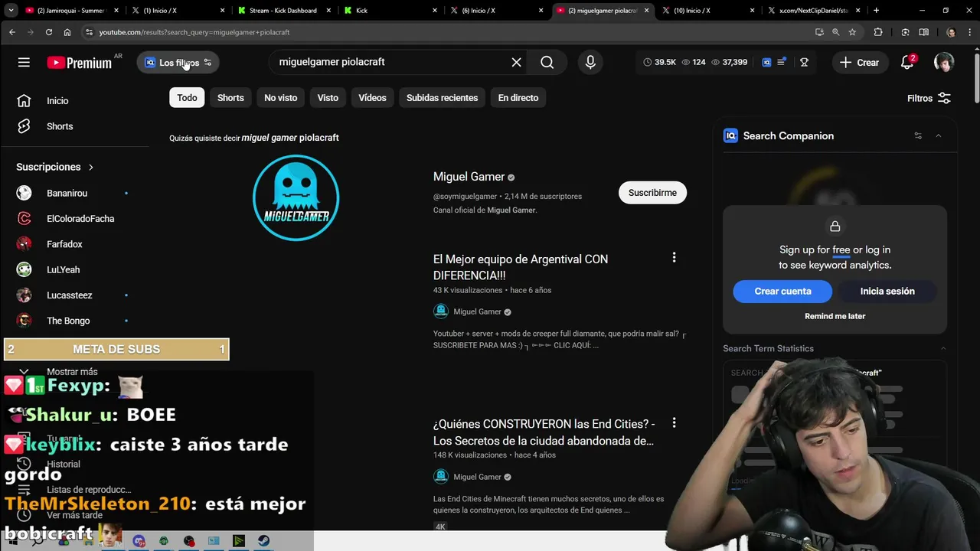Go back with the browser back arrow

pos(12,32)
